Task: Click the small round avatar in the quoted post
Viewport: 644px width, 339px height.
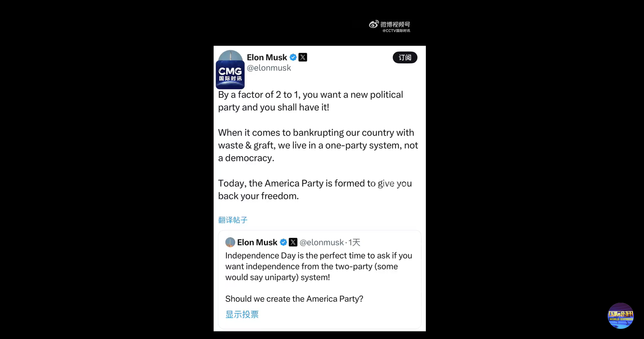Action: pos(230,242)
